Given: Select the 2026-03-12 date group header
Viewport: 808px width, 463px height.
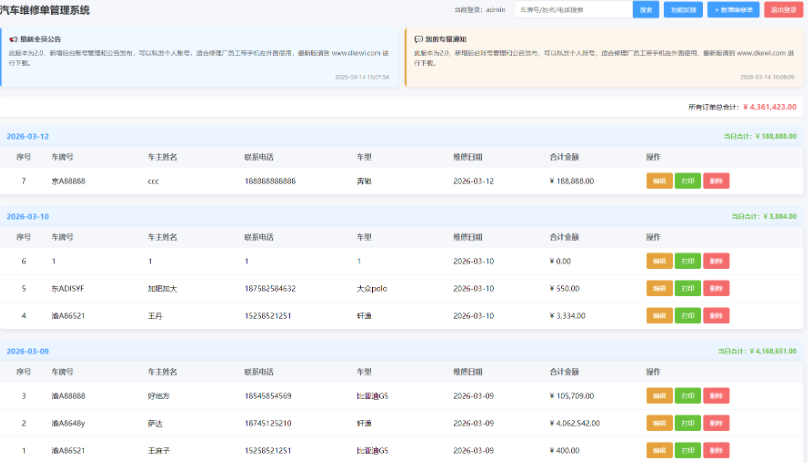Looking at the screenshot, I should point(28,136).
